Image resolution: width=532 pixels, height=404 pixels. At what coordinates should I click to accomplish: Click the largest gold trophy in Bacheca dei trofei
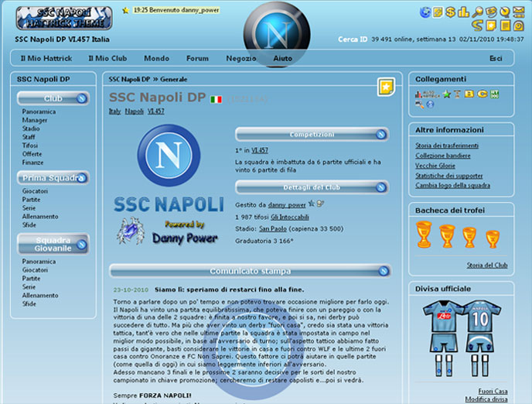tap(424, 234)
